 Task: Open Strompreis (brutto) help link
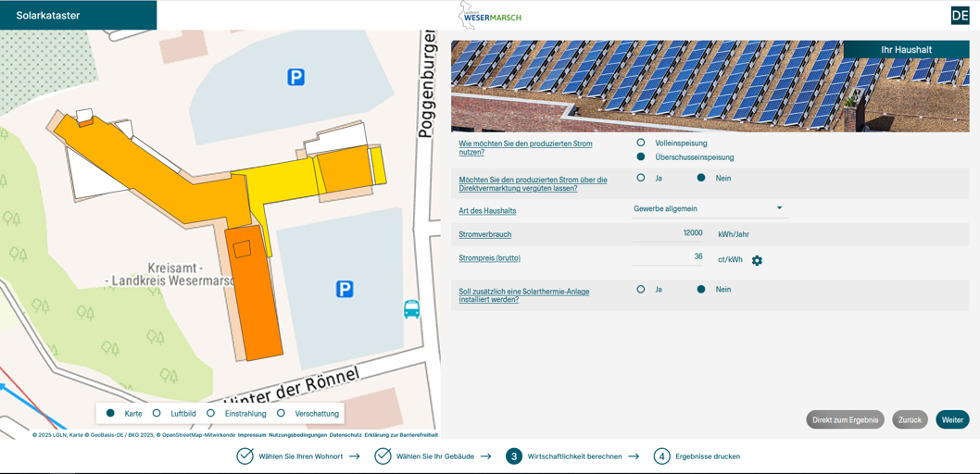(489, 258)
